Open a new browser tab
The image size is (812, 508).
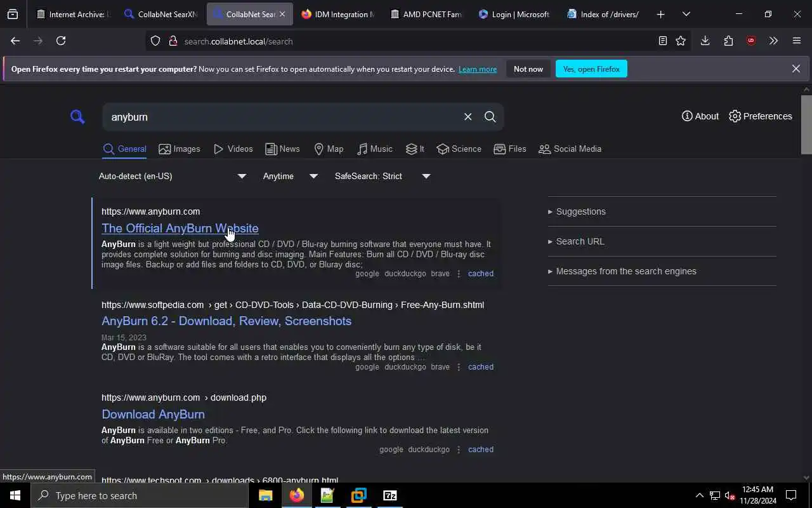[x=660, y=14]
